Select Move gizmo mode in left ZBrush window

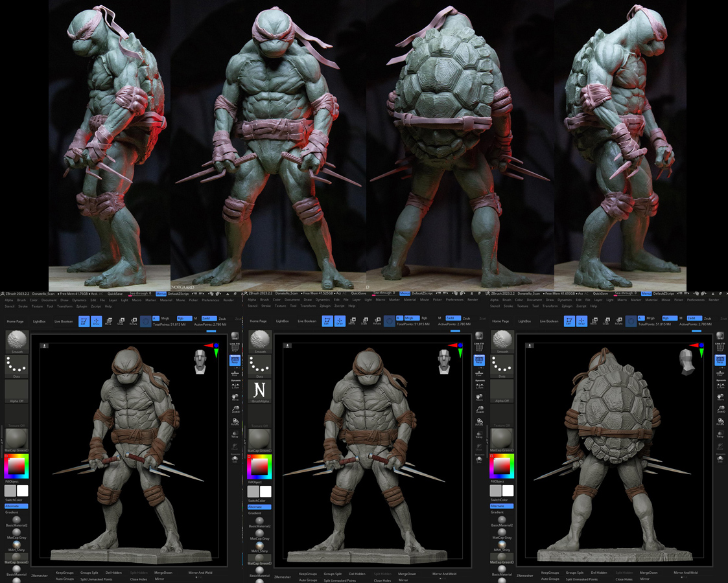[x=108, y=321]
